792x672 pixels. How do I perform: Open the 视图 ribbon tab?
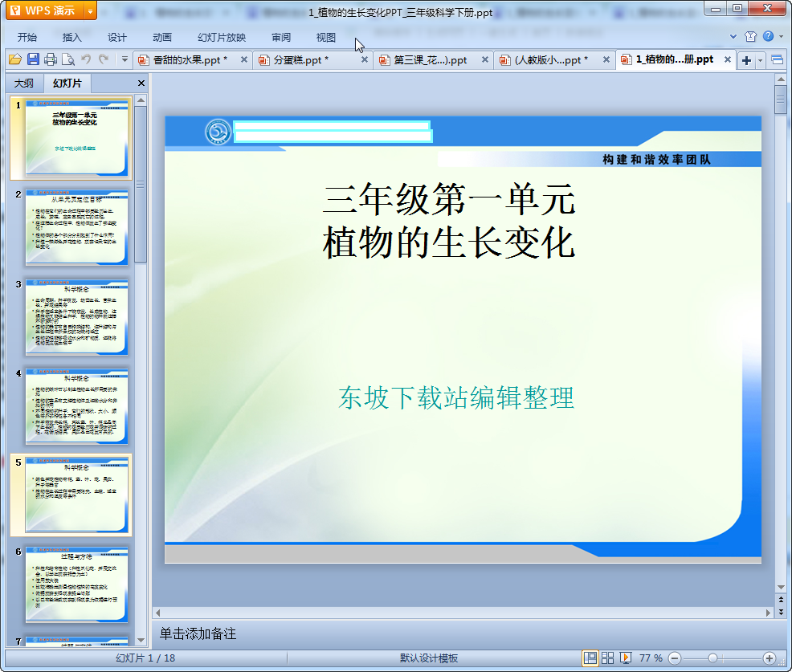326,38
